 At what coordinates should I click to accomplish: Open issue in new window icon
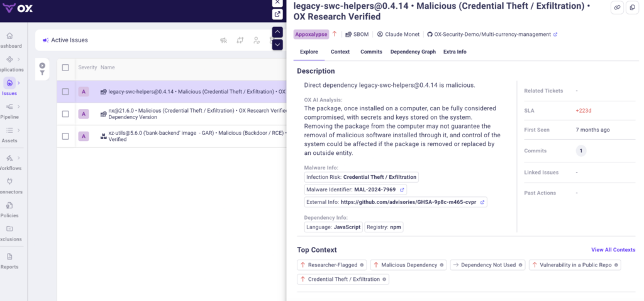277,14
